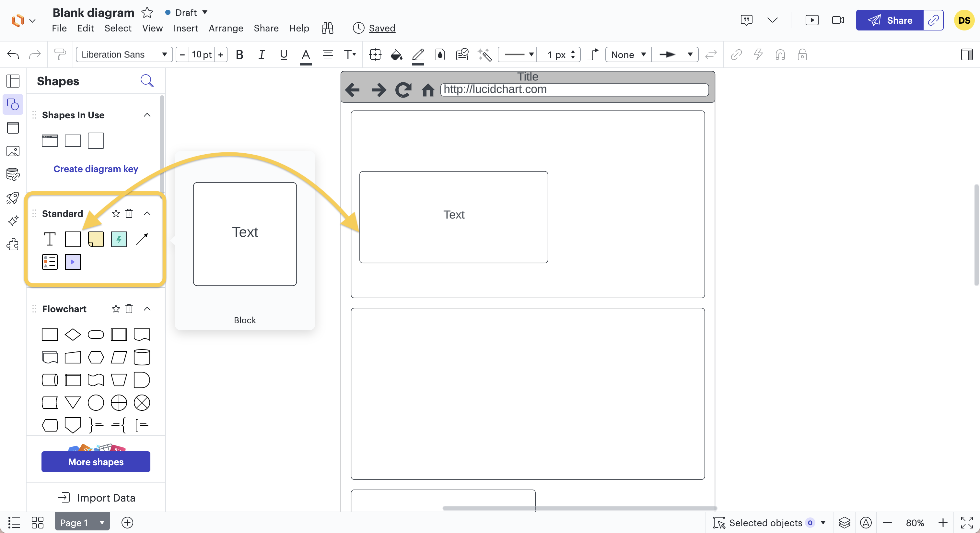Open the Liberation Sans font dropdown
Screen dimensions: 980x533
(124, 55)
